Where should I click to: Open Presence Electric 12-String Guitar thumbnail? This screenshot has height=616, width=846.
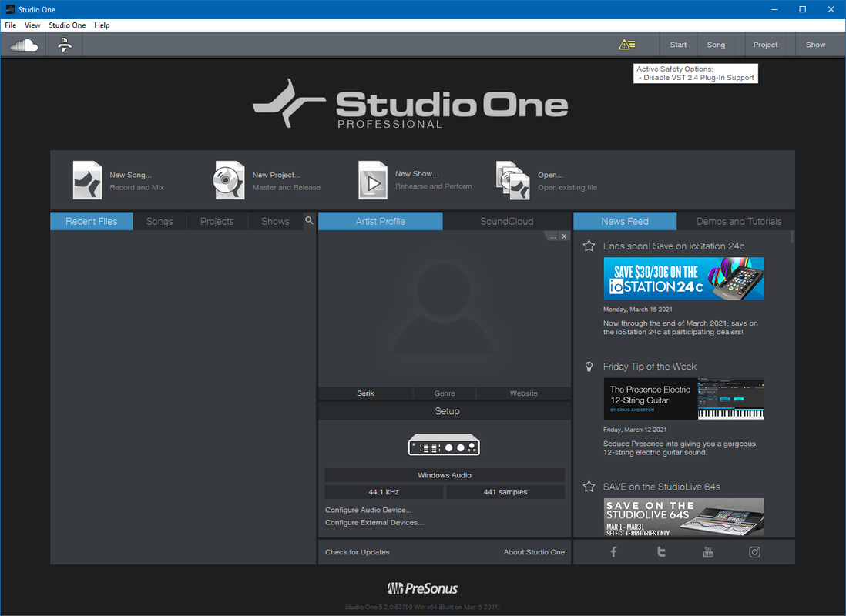click(683, 399)
